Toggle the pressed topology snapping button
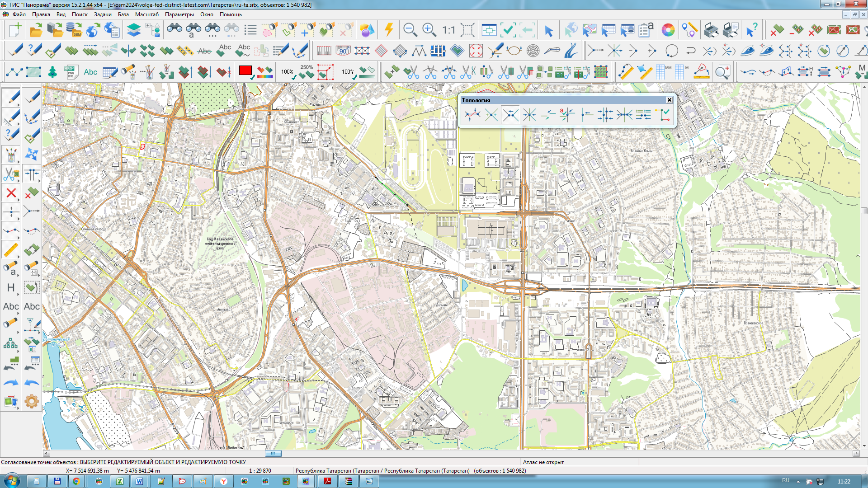Viewport: 868px width, 488px height. point(510,115)
